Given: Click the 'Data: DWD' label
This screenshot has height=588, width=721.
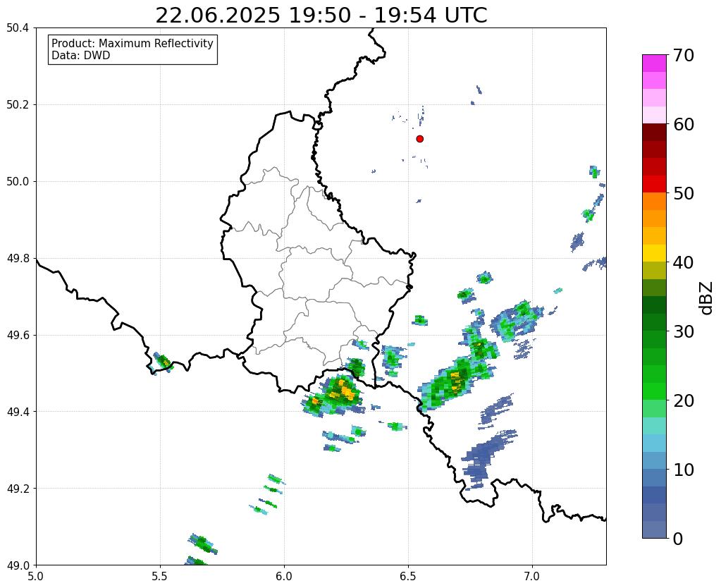Looking at the screenshot, I should [x=80, y=56].
